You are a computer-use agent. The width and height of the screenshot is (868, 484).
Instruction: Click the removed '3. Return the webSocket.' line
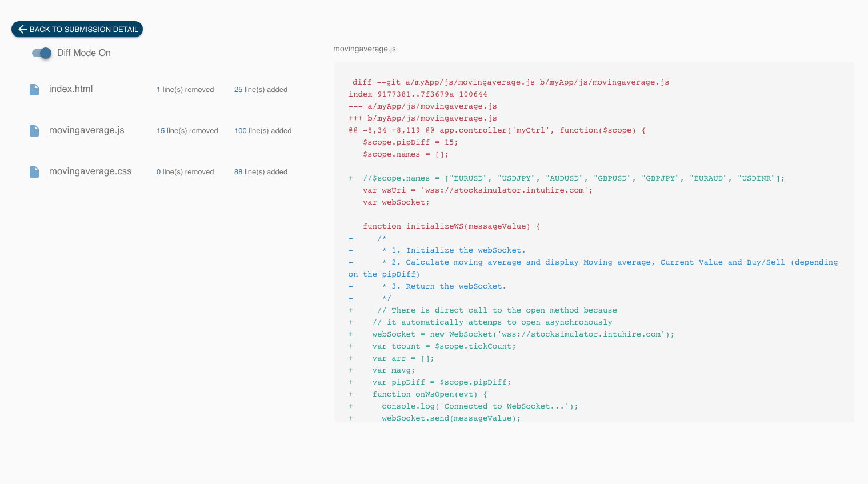click(x=427, y=286)
